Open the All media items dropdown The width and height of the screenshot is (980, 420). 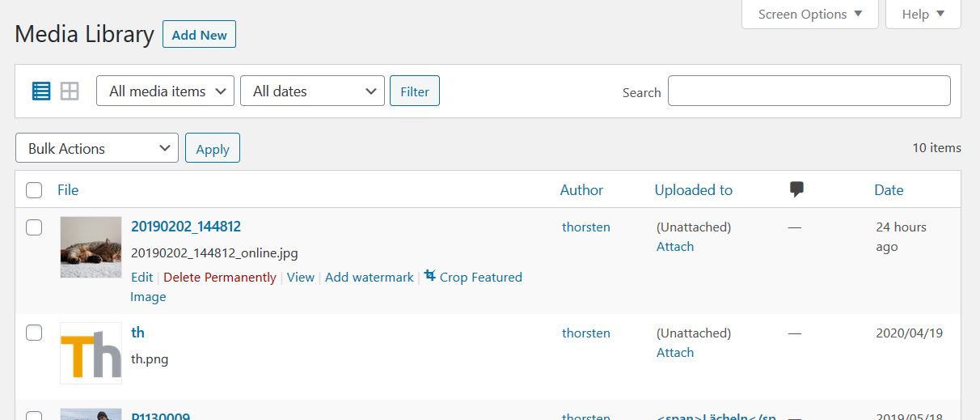[166, 91]
